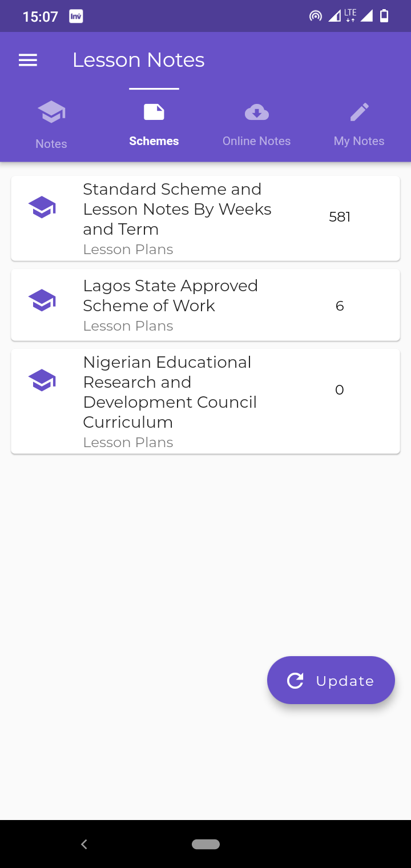Open the hamburger navigation menu
This screenshot has height=868, width=411.
pyautogui.click(x=28, y=60)
